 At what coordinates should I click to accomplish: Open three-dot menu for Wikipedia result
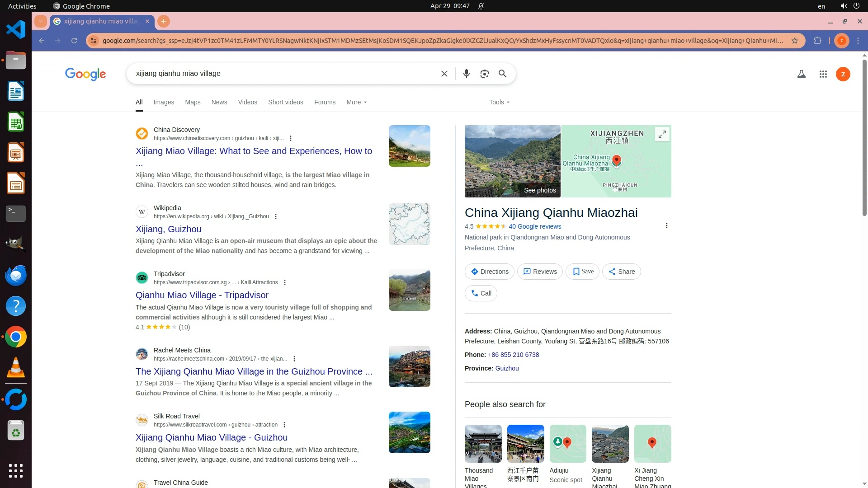pyautogui.click(x=276, y=216)
